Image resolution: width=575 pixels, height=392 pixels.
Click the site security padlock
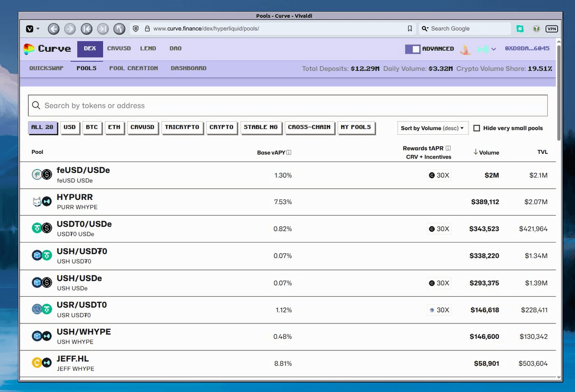click(x=147, y=29)
